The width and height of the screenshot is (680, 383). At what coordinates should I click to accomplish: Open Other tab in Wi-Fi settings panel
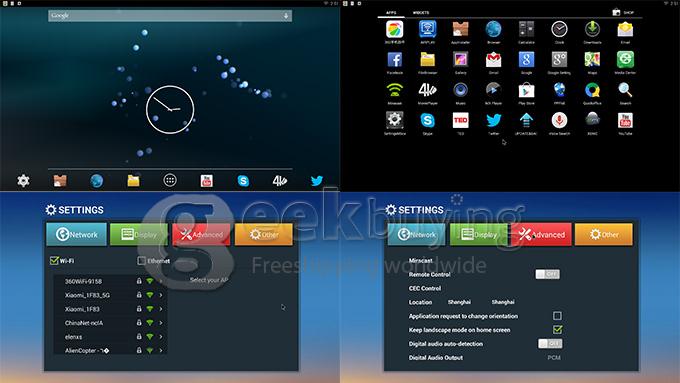[x=264, y=235]
